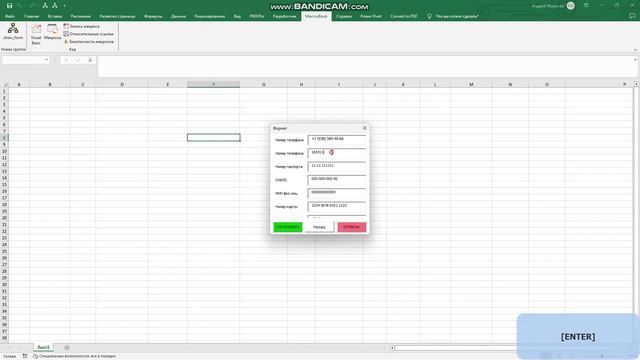The image size is (640, 360).
Task: Switch to the Рисование tab
Action: (80, 16)
